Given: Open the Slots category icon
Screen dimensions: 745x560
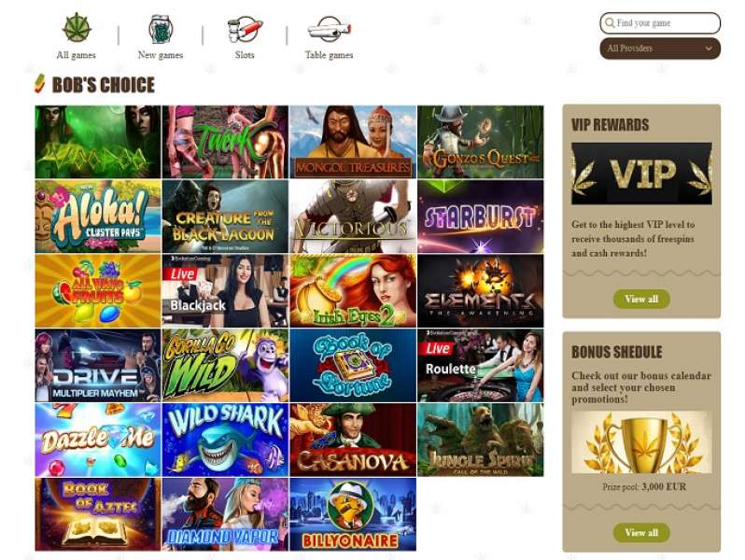Looking at the screenshot, I should pos(245,29).
